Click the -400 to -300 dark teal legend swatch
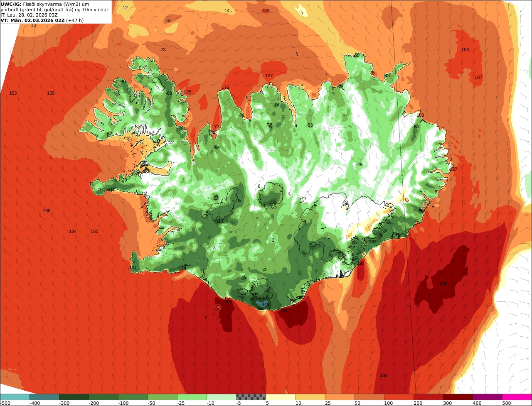The height and width of the screenshot is (406, 532). point(44,397)
